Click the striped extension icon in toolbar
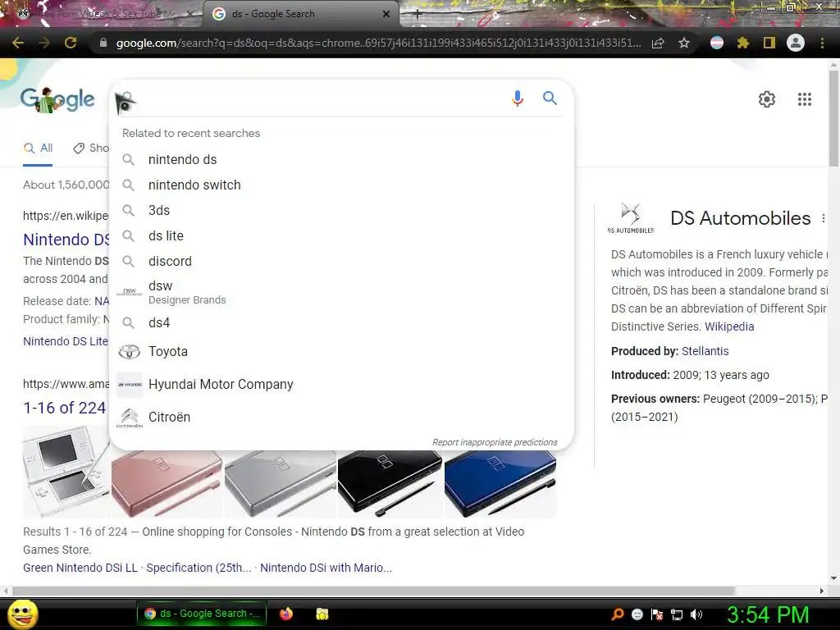This screenshot has height=630, width=840. (x=717, y=43)
